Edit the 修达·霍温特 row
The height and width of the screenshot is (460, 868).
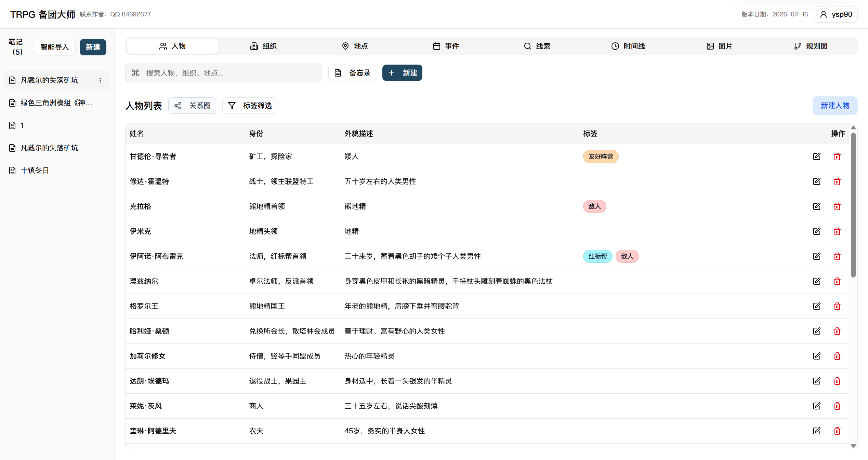817,181
